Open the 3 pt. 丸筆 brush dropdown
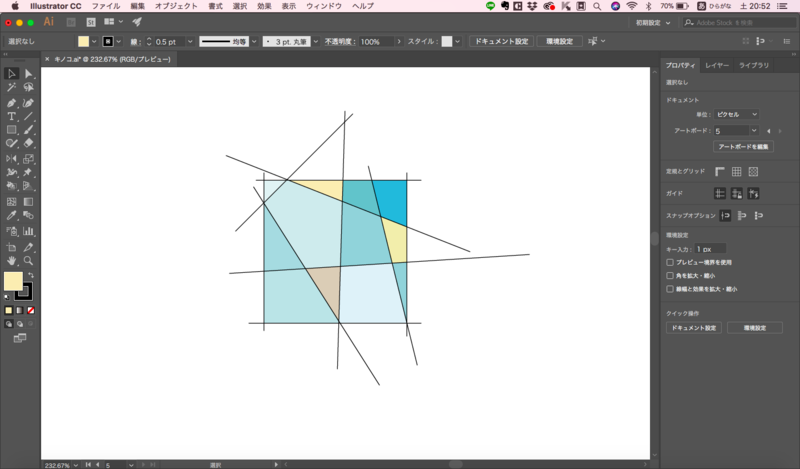This screenshot has width=800, height=469. 316,41
